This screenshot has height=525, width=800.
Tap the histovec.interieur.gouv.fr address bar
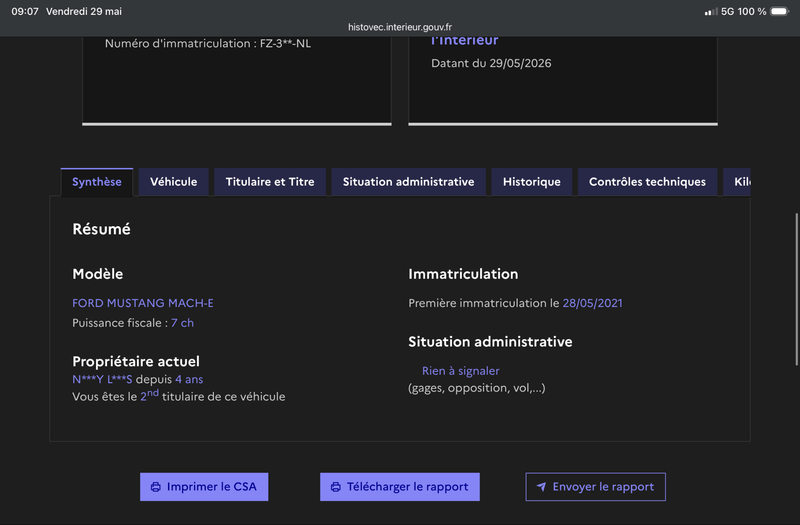(399, 27)
